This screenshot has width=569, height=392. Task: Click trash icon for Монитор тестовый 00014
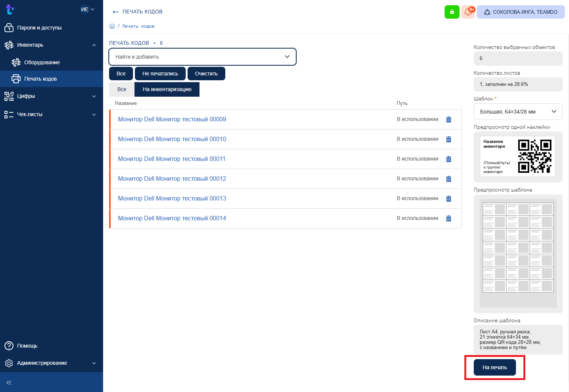pyautogui.click(x=449, y=218)
